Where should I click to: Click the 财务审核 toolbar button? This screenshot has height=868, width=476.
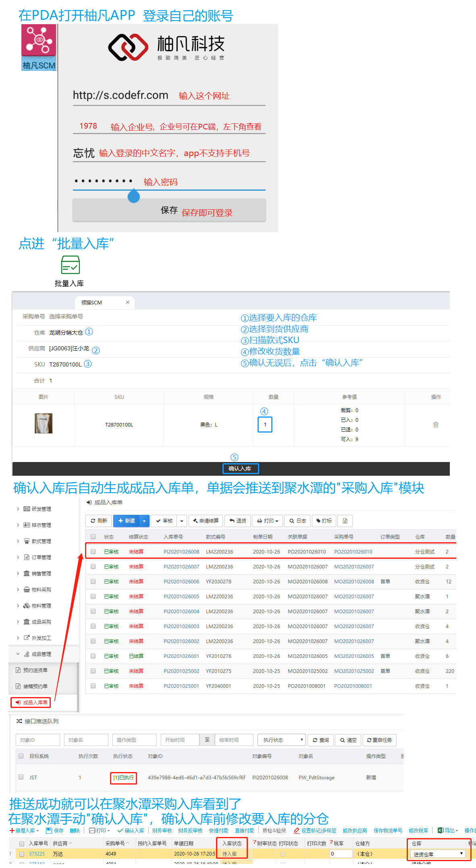[x=162, y=831]
